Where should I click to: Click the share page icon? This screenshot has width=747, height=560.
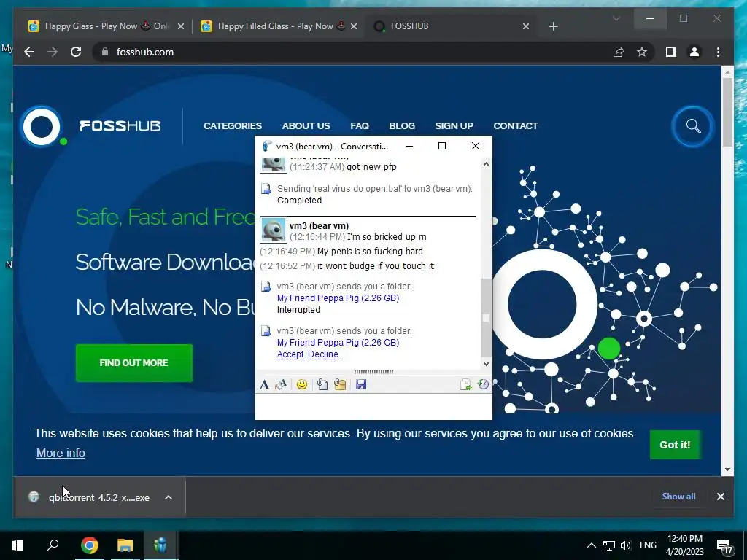point(619,52)
